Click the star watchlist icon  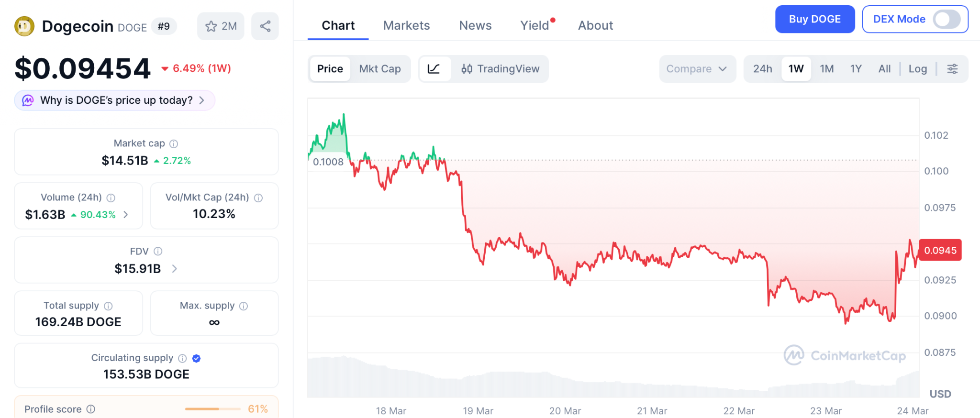tap(211, 26)
